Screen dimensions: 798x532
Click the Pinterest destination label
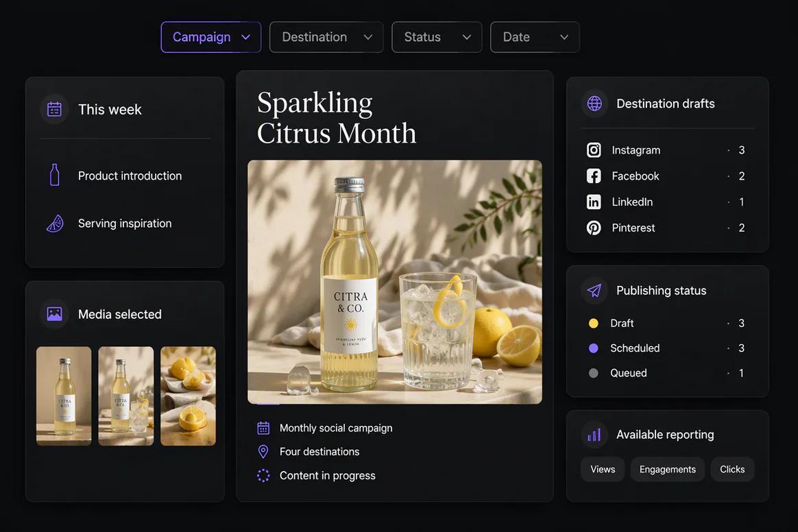(633, 228)
